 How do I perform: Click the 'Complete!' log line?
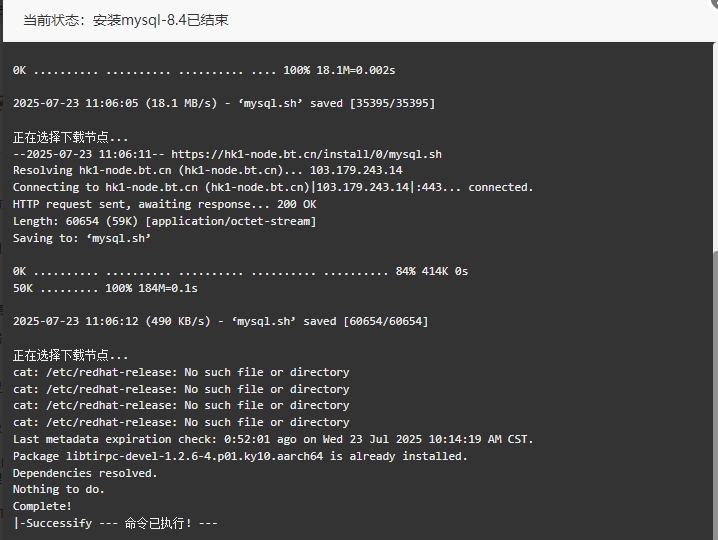pyautogui.click(x=42, y=506)
